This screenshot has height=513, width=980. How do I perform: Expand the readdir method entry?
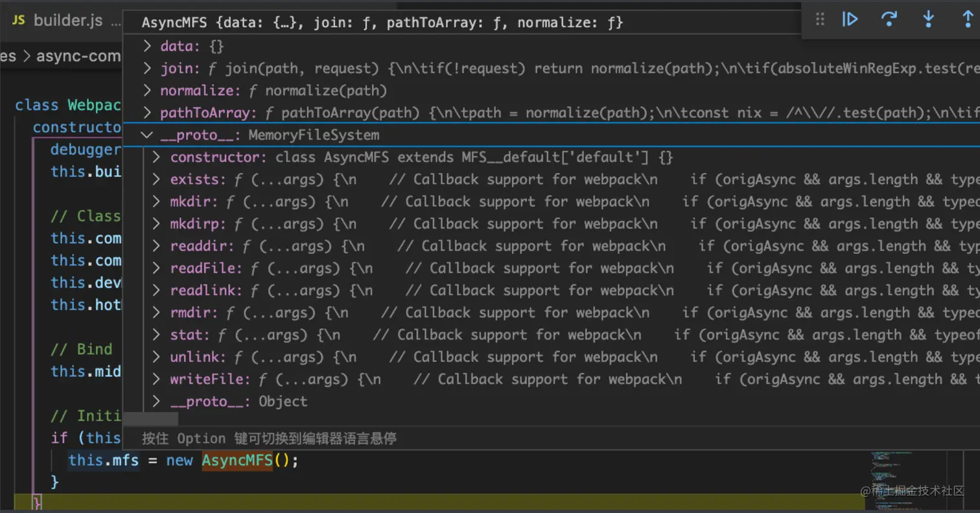click(x=156, y=246)
